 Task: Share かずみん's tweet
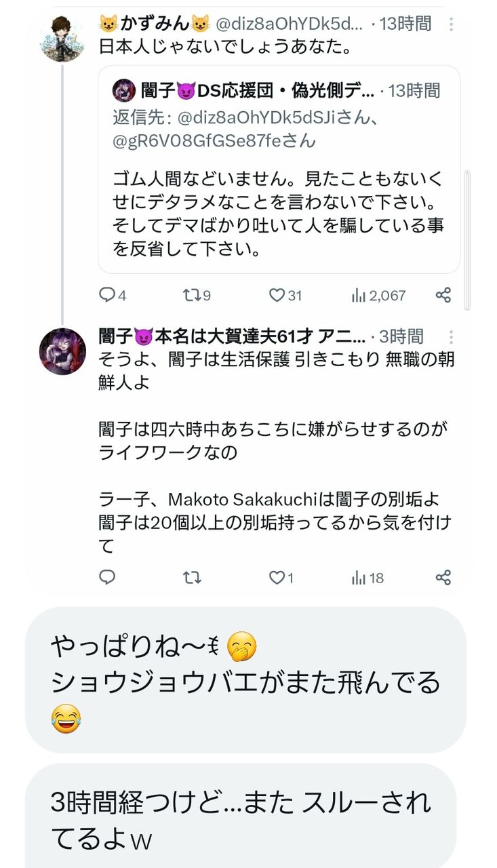coord(443,295)
